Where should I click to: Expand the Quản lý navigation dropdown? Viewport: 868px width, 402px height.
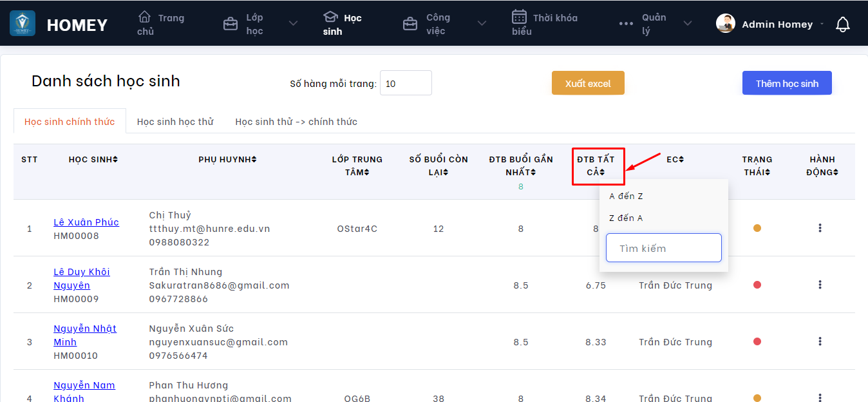click(x=687, y=24)
